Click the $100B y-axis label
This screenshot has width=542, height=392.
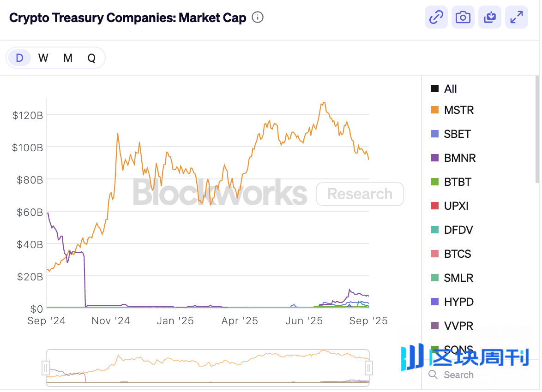point(28,148)
